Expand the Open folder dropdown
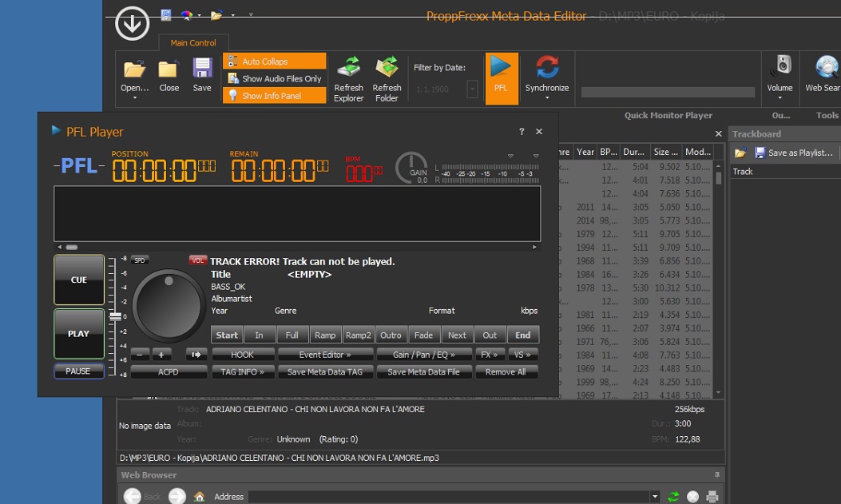This screenshot has height=504, width=841. click(x=134, y=97)
